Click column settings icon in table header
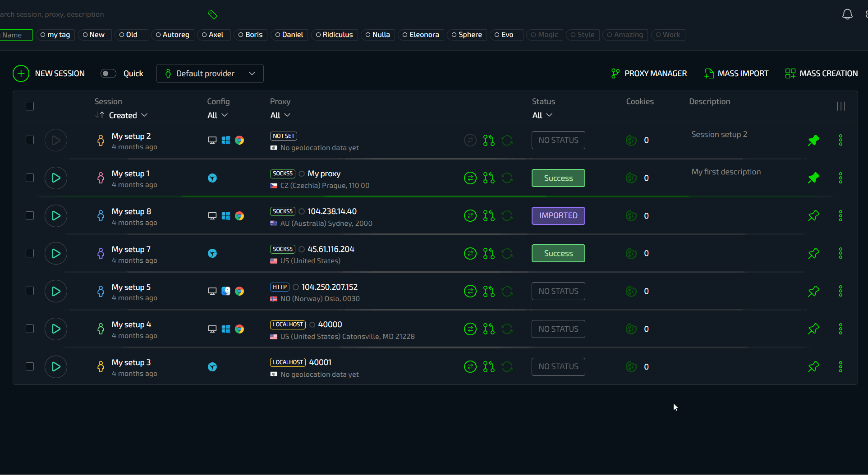Image resolution: width=868 pixels, height=475 pixels. (x=841, y=106)
